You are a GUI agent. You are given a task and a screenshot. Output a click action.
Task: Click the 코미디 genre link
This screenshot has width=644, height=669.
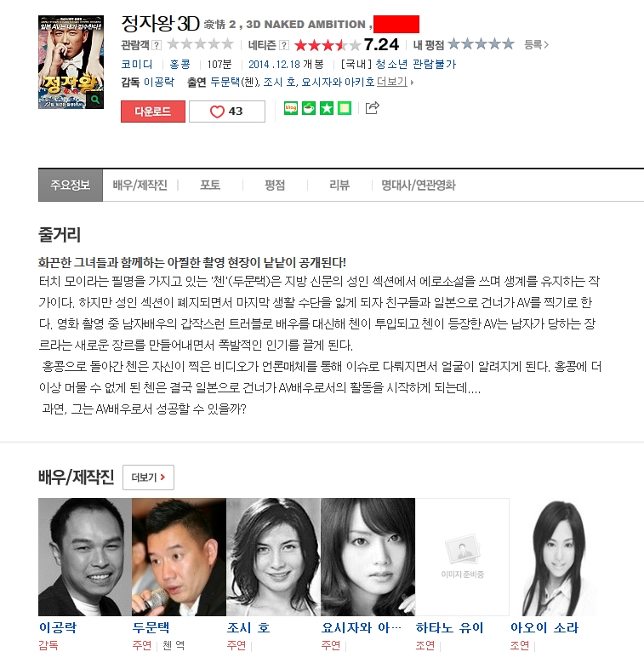click(x=136, y=64)
